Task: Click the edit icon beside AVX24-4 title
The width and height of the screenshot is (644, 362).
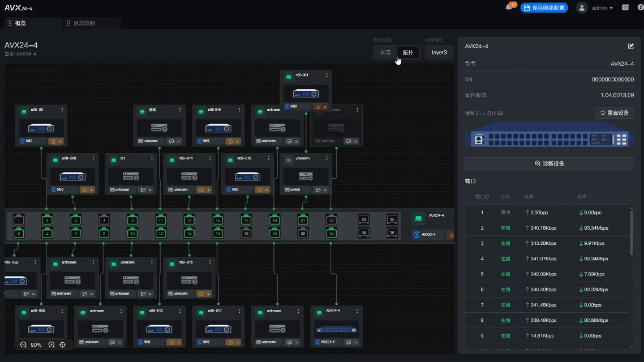Action: click(x=630, y=46)
